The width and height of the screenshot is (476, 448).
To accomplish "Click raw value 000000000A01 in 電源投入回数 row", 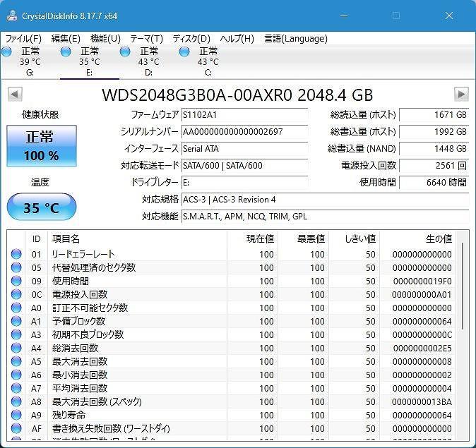I will [422, 294].
